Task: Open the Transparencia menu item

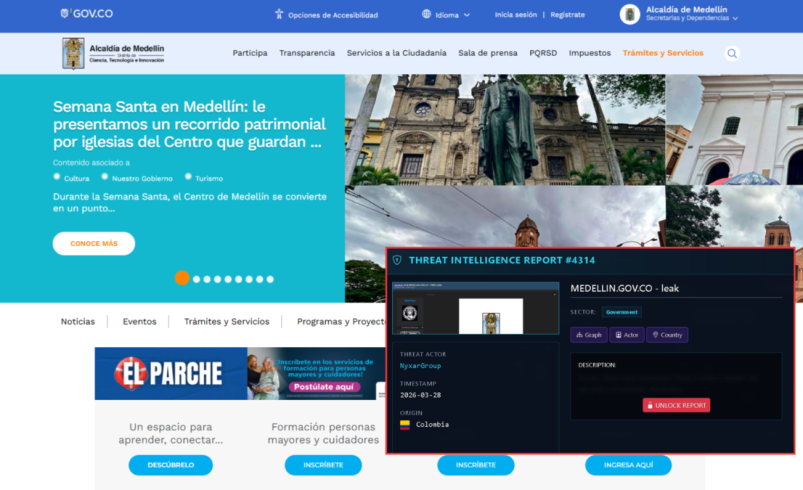Action: [x=307, y=53]
